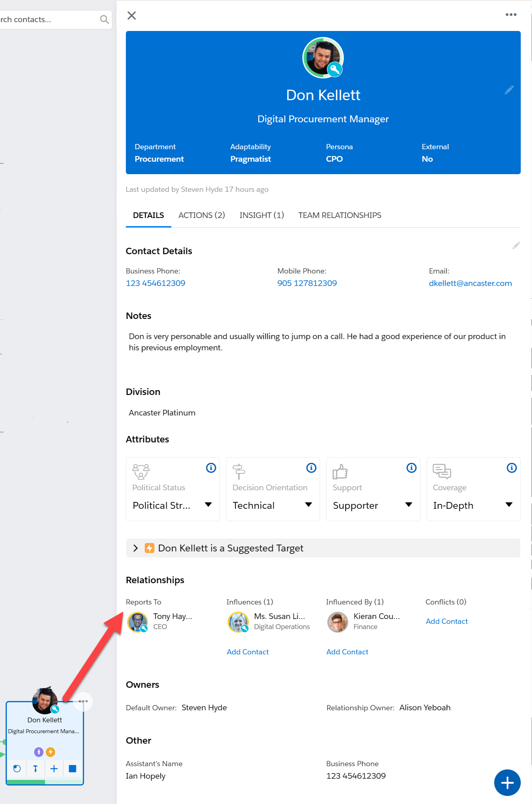
Task: Click Ian Hopely assistant name
Action: coord(146,776)
